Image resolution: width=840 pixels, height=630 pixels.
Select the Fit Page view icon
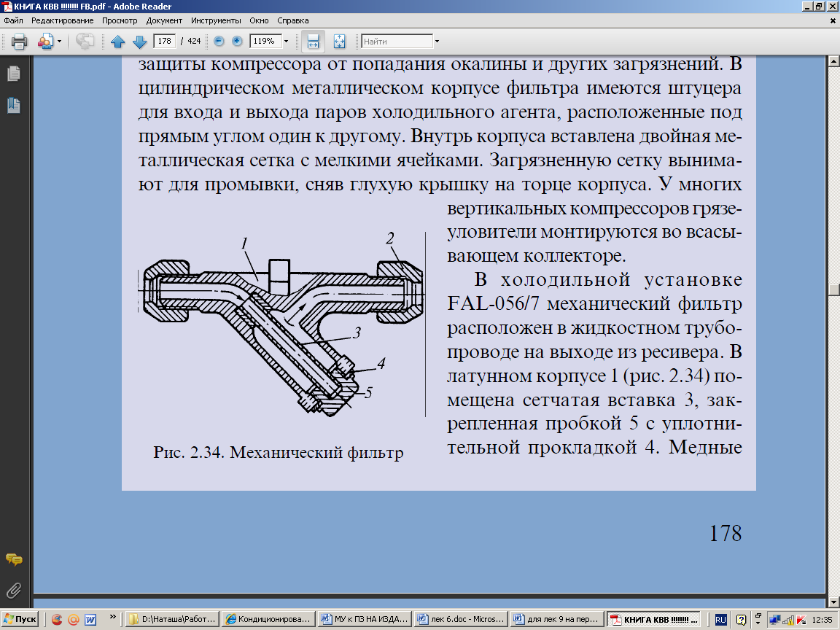click(x=339, y=42)
